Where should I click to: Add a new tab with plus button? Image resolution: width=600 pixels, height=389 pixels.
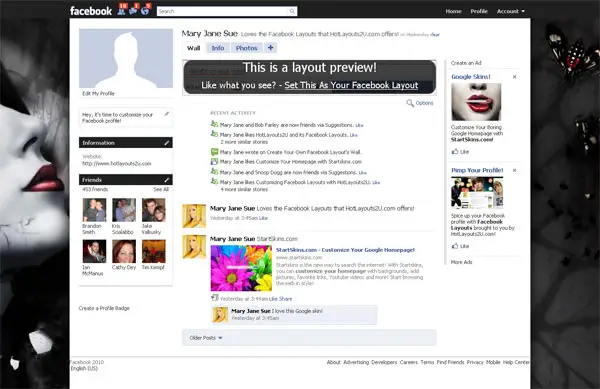coord(271,48)
